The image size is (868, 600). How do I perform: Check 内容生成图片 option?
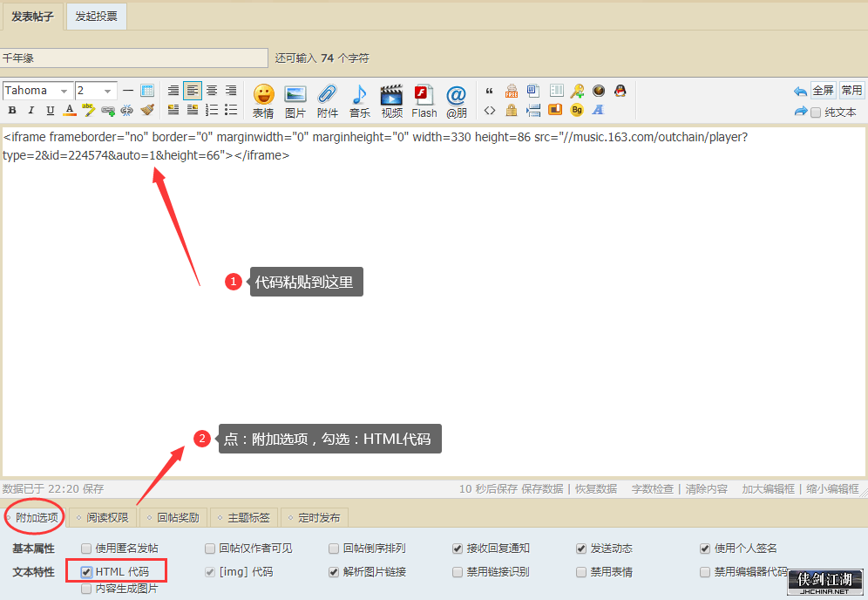(86, 589)
